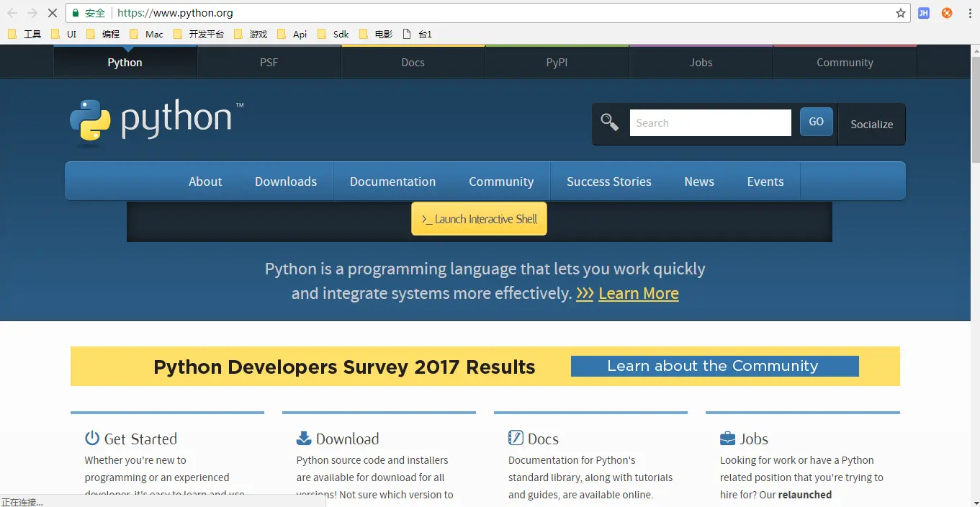
Task: Switch to the PyPI tab
Action: [557, 62]
